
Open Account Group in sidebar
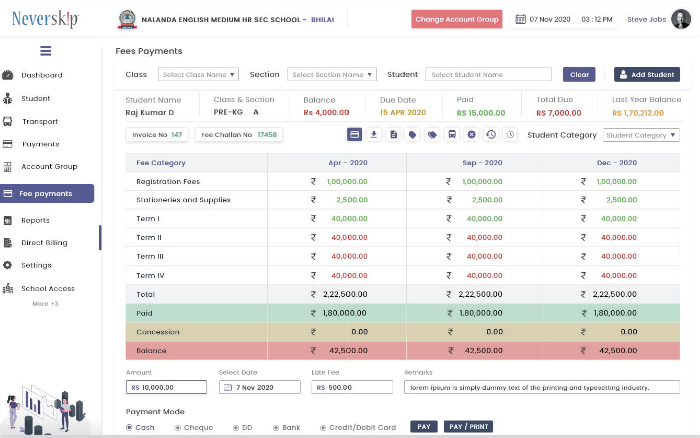pyautogui.click(x=49, y=167)
